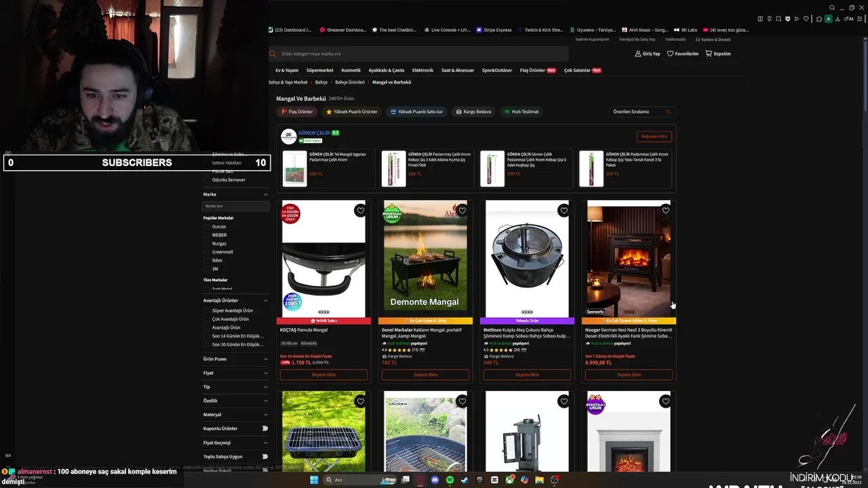Check the Guruss brand filter
The height and width of the screenshot is (488, 868).
[207, 226]
